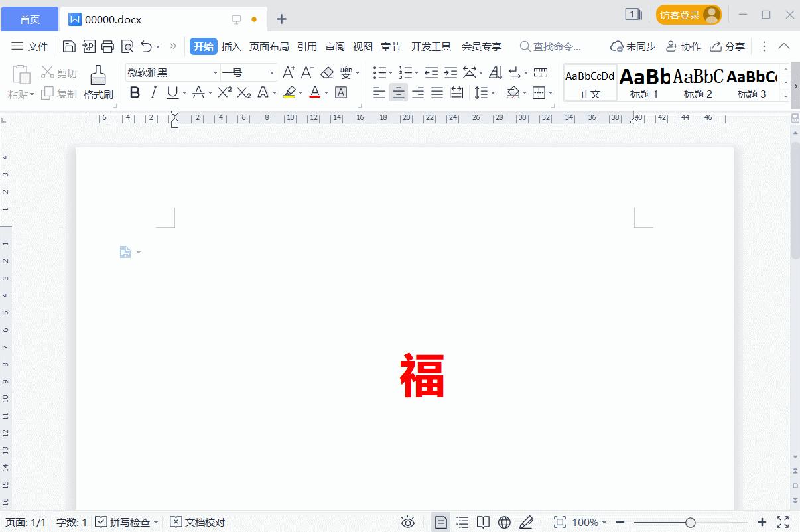
Task: Expand bullet list options dropdown
Action: (391, 73)
